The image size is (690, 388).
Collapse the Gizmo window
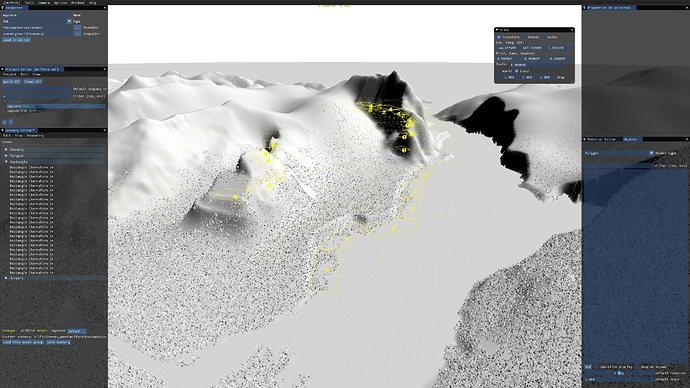coord(497,30)
